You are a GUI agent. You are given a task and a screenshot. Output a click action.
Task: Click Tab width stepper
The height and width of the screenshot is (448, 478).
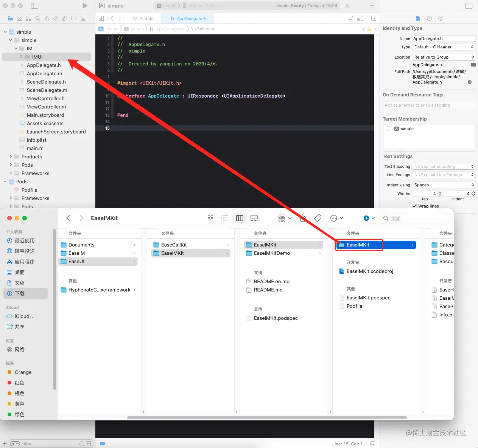pyautogui.click(x=440, y=194)
